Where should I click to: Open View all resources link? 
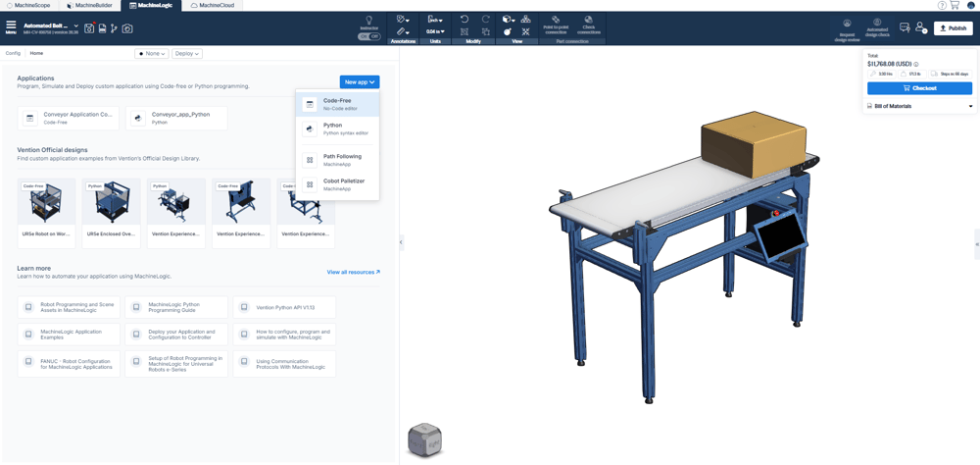click(x=353, y=273)
